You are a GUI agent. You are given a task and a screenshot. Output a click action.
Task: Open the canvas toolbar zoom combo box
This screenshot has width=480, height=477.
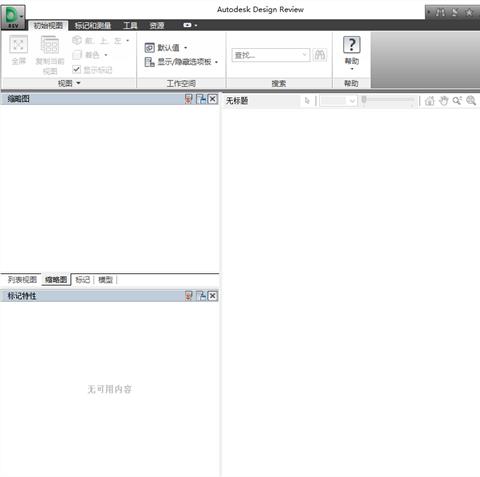pyautogui.click(x=339, y=101)
